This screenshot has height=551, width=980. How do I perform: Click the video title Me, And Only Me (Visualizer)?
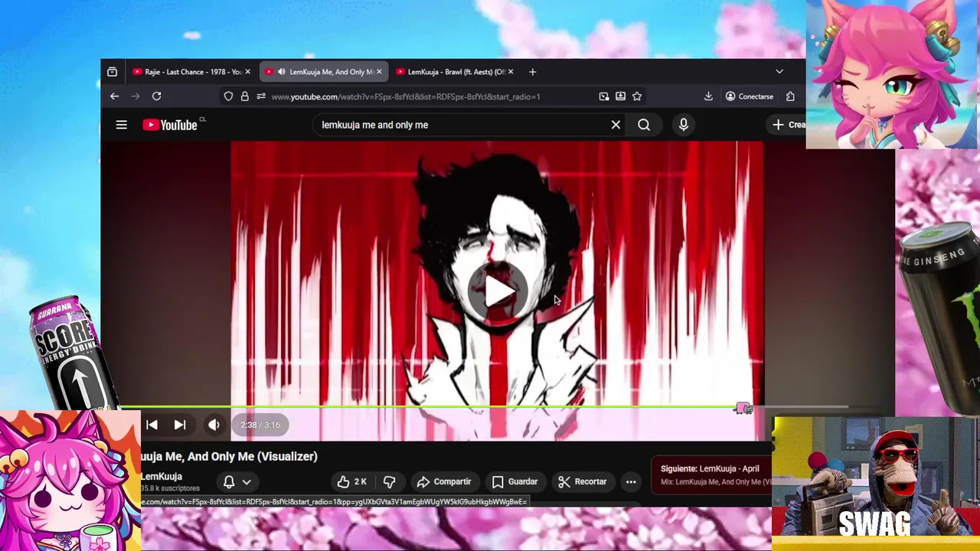[x=229, y=456]
